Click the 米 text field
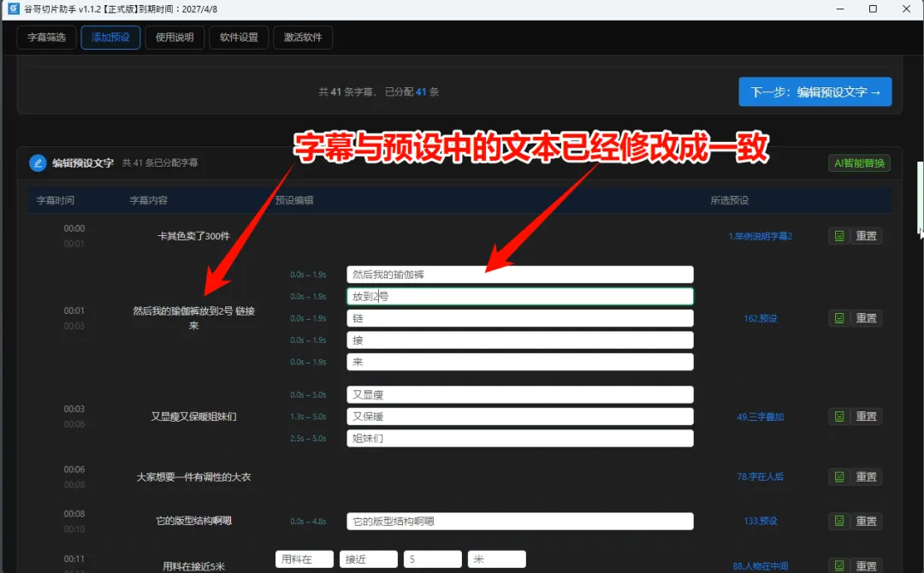 pyautogui.click(x=497, y=558)
